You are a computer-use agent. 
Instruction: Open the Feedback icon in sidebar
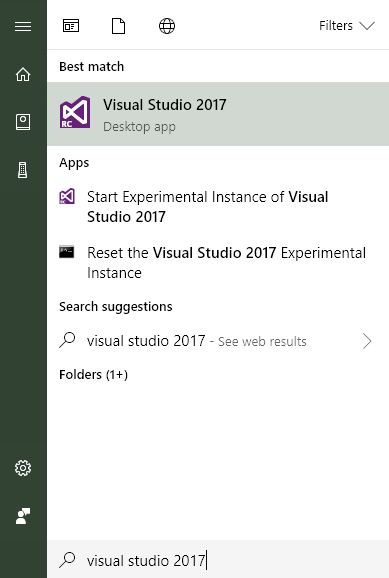(23, 516)
